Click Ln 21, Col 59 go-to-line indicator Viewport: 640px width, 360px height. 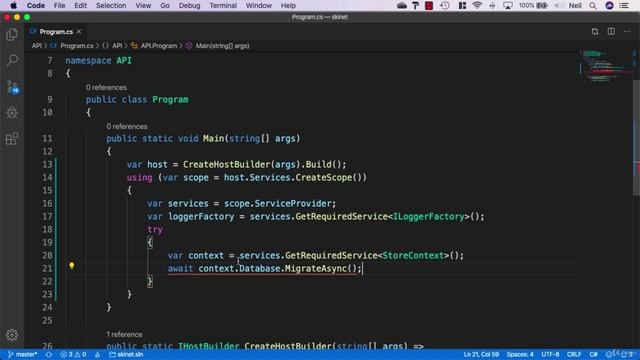[481, 354]
